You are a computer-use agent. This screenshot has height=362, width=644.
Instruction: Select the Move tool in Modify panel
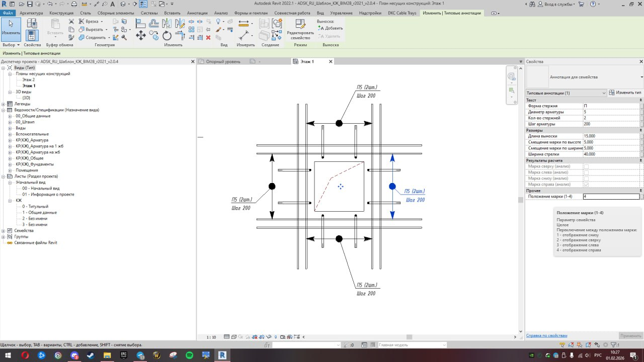pos(141,35)
